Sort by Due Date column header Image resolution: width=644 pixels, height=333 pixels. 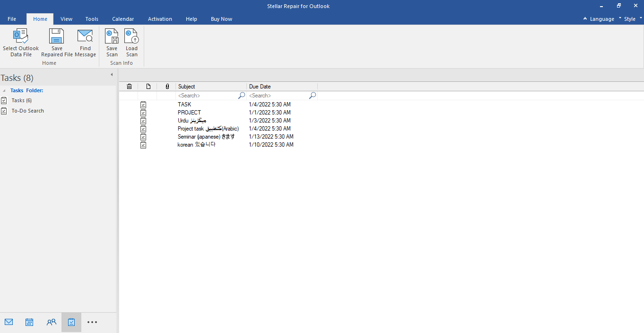coord(282,87)
